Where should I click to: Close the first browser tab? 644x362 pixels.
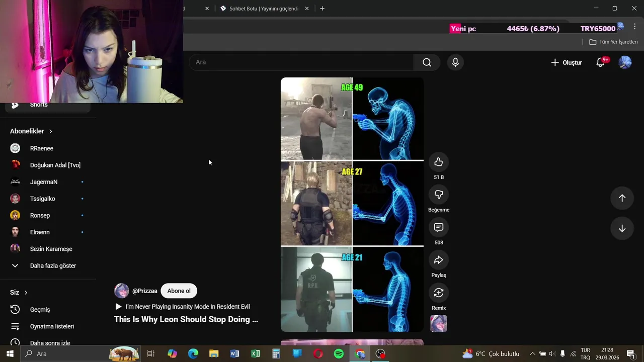[x=207, y=9]
